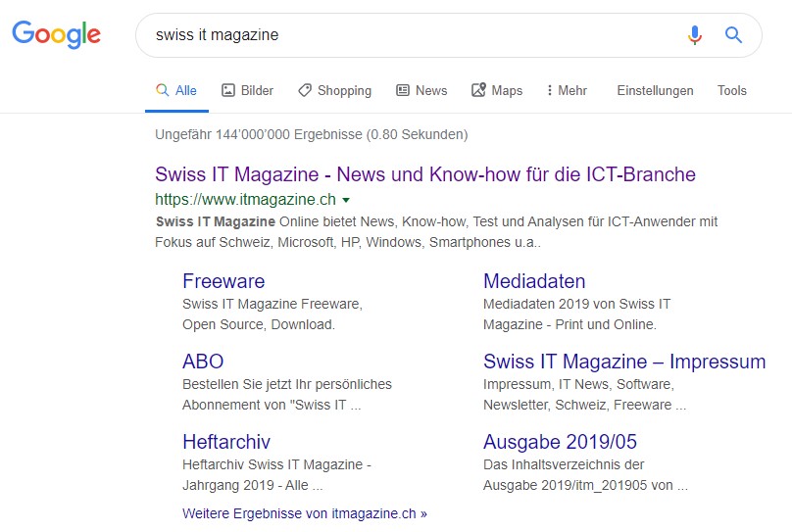792x532 pixels.
Task: Click Weitere Ergebnisse von itmagazine.ch
Action: pyautogui.click(x=305, y=513)
